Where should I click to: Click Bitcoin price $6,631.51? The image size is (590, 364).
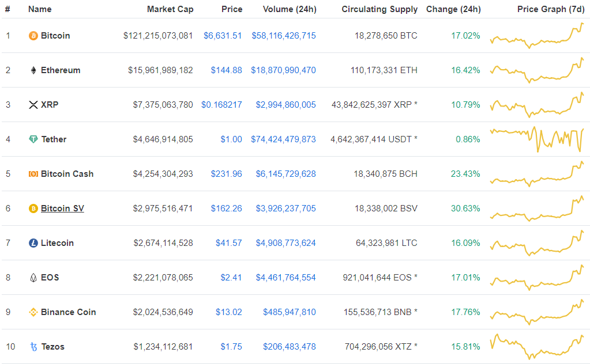pos(223,36)
